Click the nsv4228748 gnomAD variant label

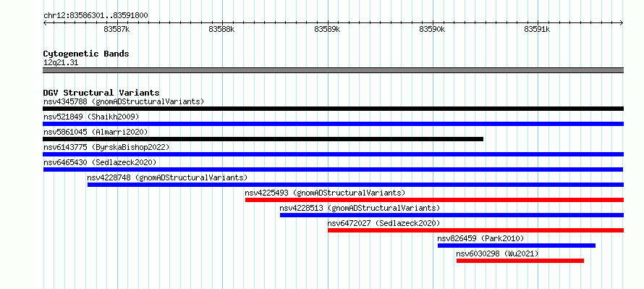(x=168, y=177)
